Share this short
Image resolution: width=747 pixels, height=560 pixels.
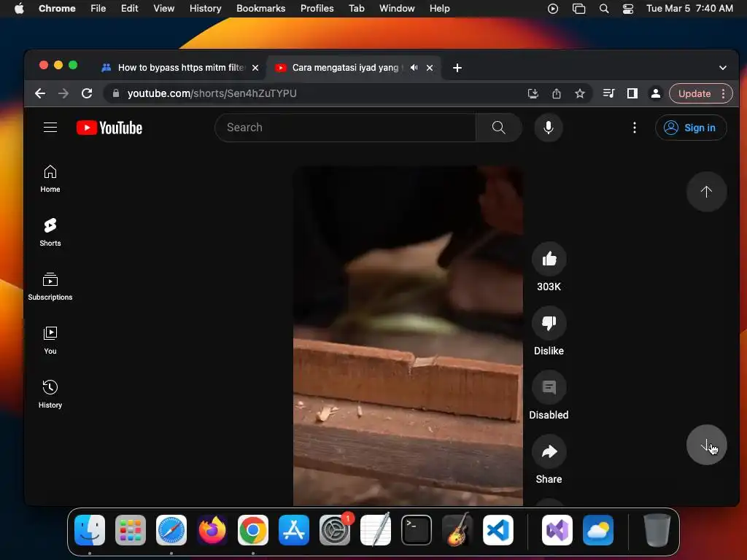click(549, 451)
